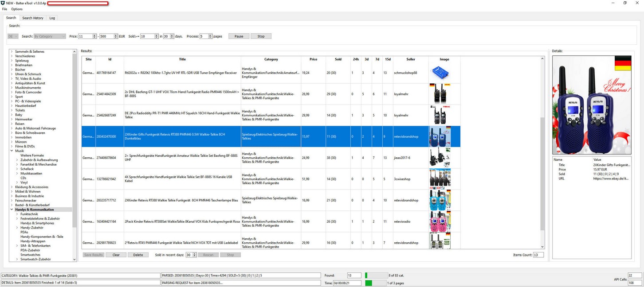Switch to the Search History tab
Viewport: 644px width, 287px height.
point(33,18)
